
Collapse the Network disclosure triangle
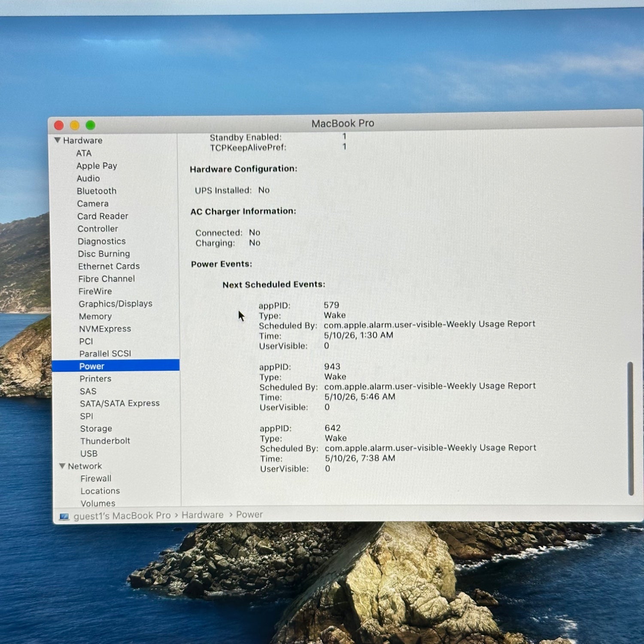(x=62, y=466)
